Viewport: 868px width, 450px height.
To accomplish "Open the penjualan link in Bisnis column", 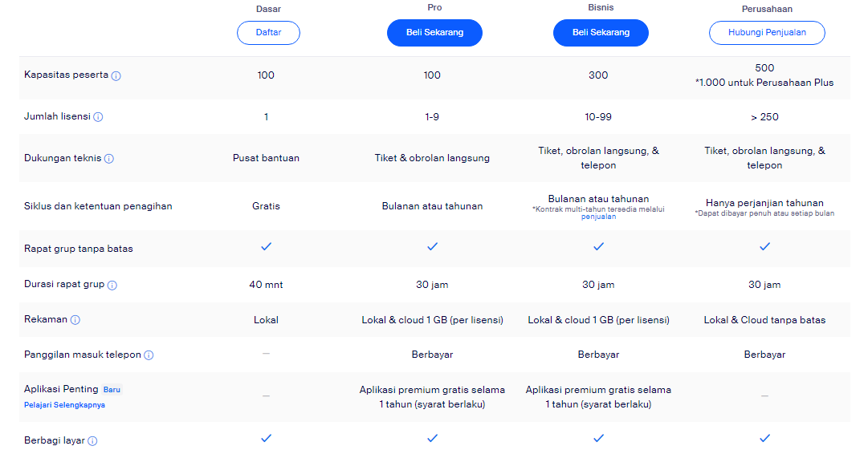I will (x=598, y=217).
